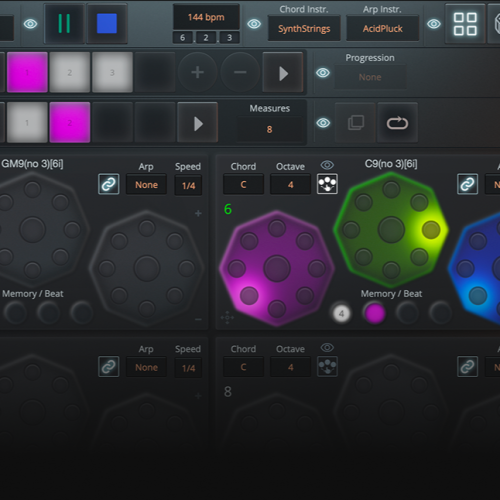Open the dimmed Chord C selector in bottom row
500x500 pixels.
point(243,367)
